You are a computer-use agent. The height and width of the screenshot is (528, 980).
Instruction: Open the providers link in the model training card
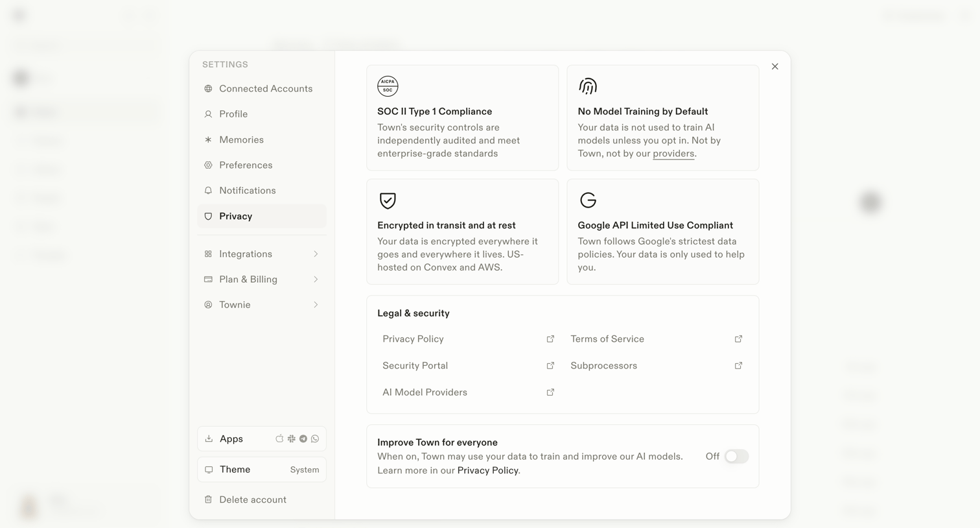(x=673, y=154)
